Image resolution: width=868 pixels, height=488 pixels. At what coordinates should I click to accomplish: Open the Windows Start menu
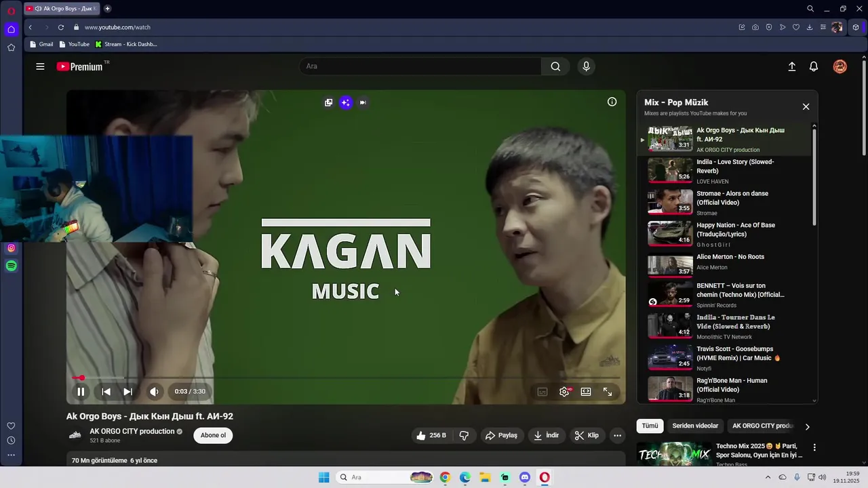click(324, 477)
